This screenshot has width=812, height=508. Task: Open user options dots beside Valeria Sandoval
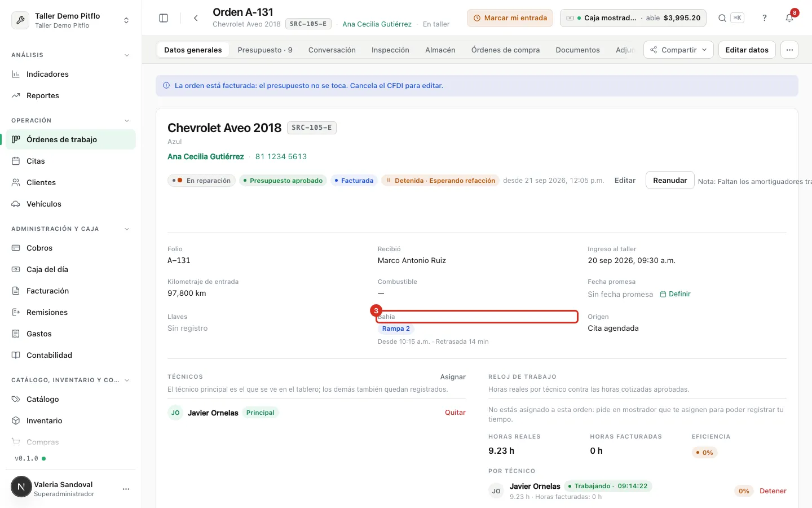pyautogui.click(x=126, y=489)
